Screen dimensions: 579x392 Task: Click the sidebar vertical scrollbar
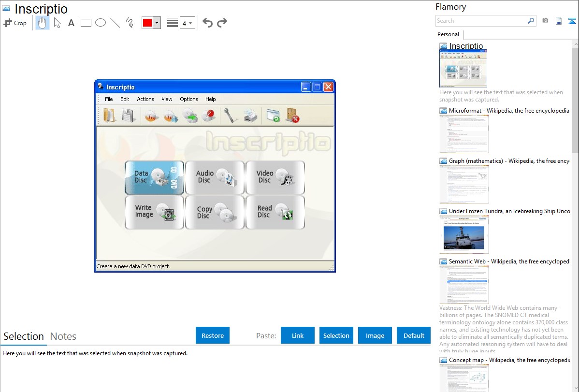(575, 100)
